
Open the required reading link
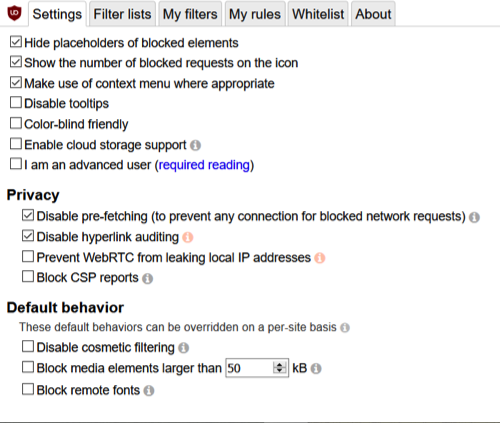204,165
